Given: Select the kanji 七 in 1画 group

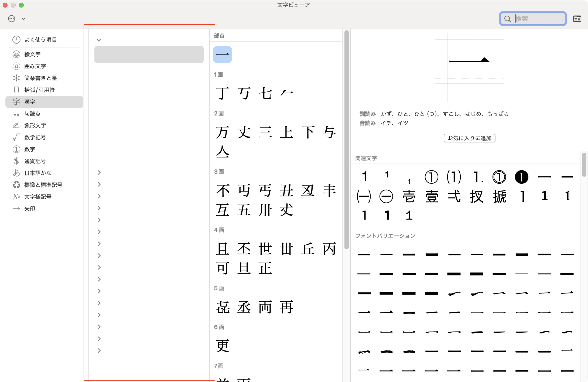Looking at the screenshot, I should pos(265,93).
